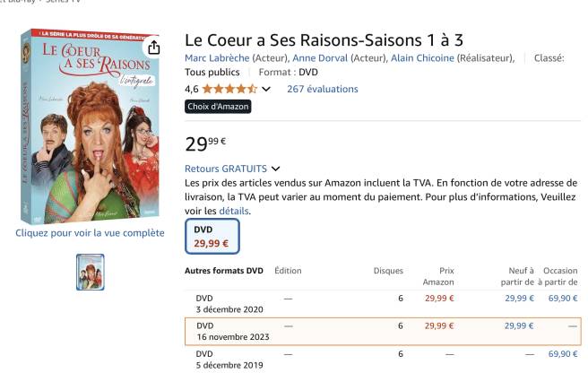Open the 29,99 € new offer for 2023 edition
This screenshot has height=373, width=588.
tap(519, 325)
